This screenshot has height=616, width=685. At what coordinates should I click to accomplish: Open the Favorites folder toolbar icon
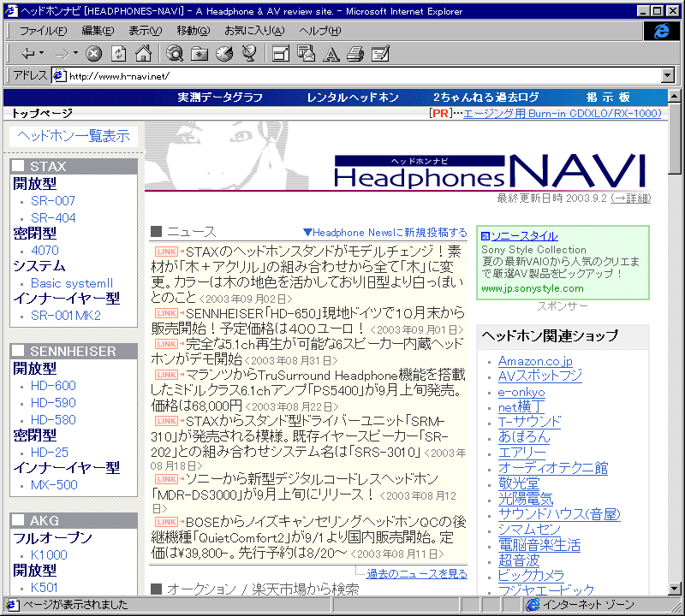click(x=200, y=54)
